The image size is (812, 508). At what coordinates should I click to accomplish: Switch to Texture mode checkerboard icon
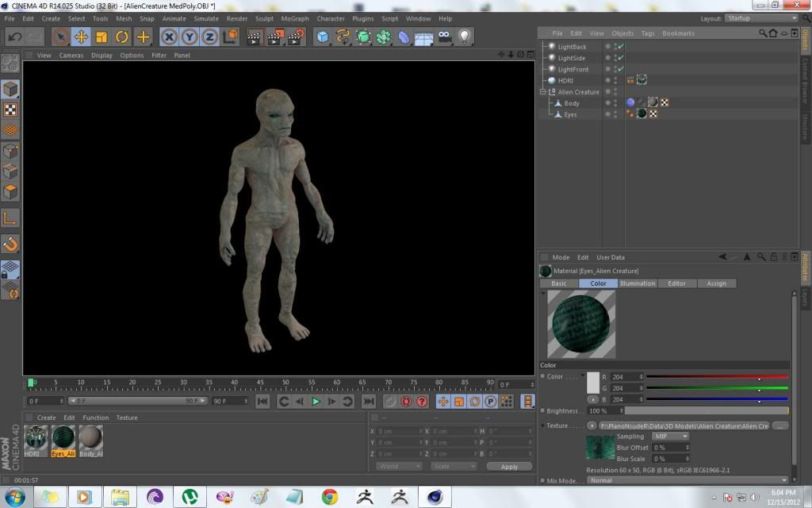click(10, 110)
